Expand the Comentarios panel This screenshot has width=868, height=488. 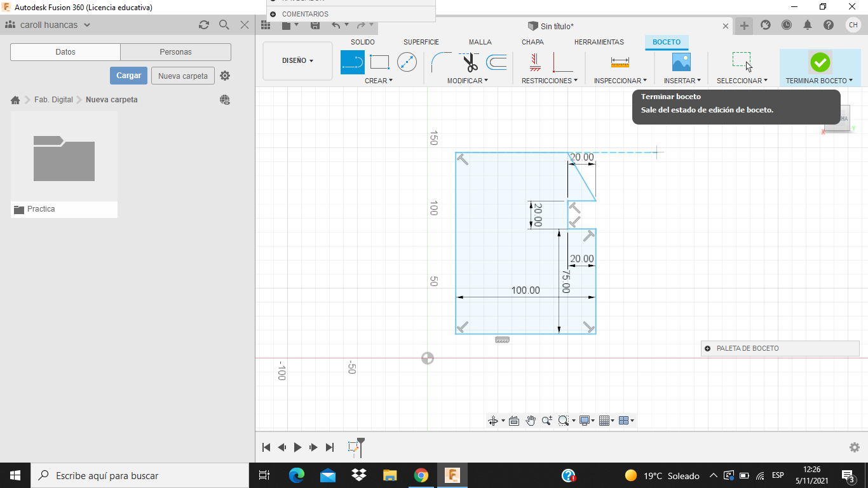pyautogui.click(x=273, y=14)
